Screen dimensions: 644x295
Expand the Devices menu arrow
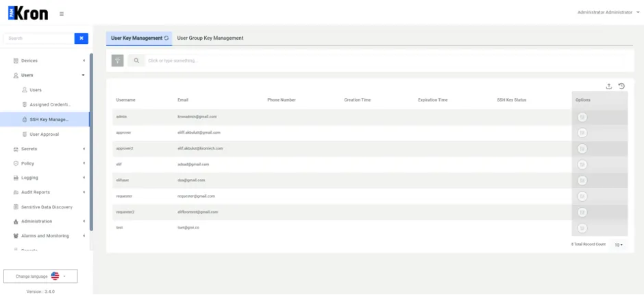pyautogui.click(x=84, y=61)
